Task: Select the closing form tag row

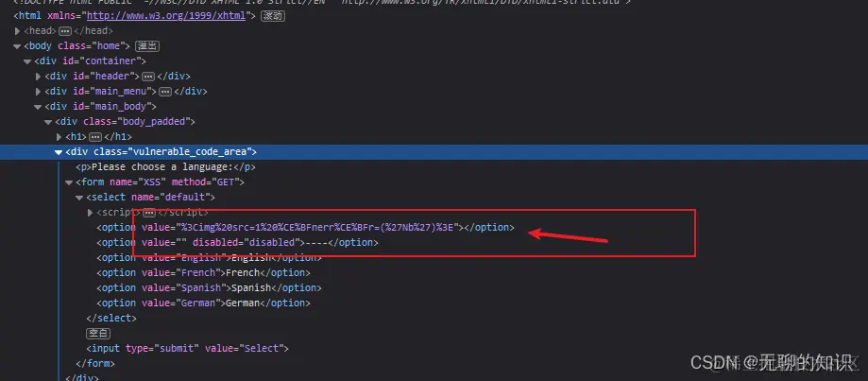Action: tap(95, 363)
